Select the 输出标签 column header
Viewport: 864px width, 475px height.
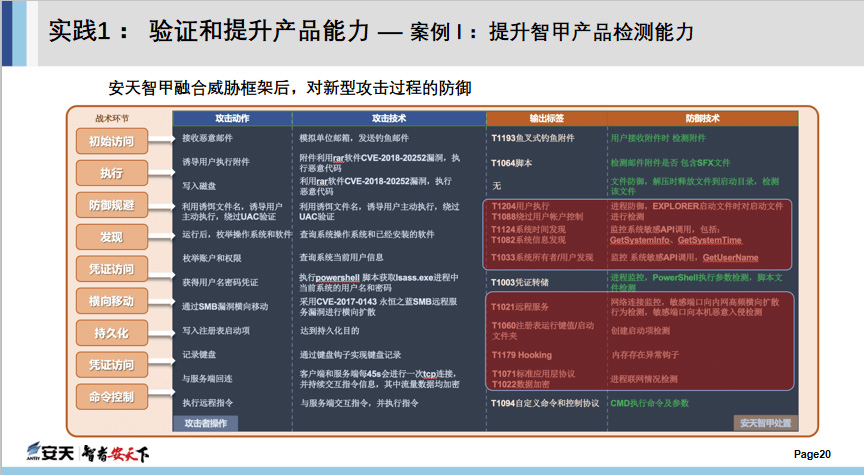547,118
